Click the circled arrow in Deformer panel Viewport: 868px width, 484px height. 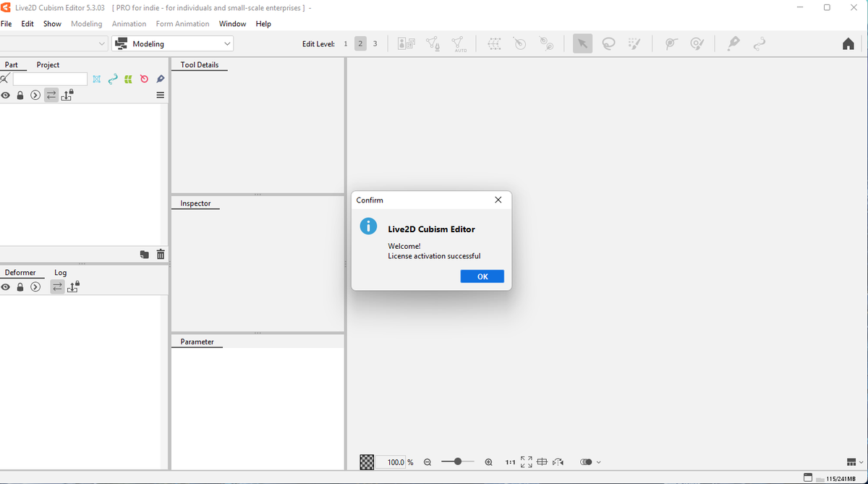click(x=35, y=287)
